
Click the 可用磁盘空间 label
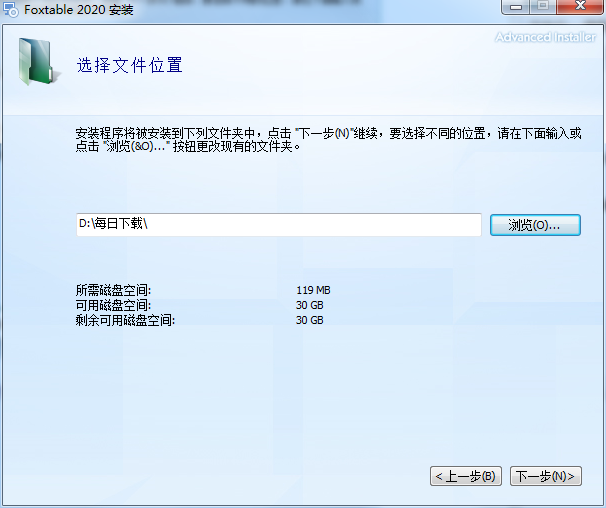coord(113,305)
